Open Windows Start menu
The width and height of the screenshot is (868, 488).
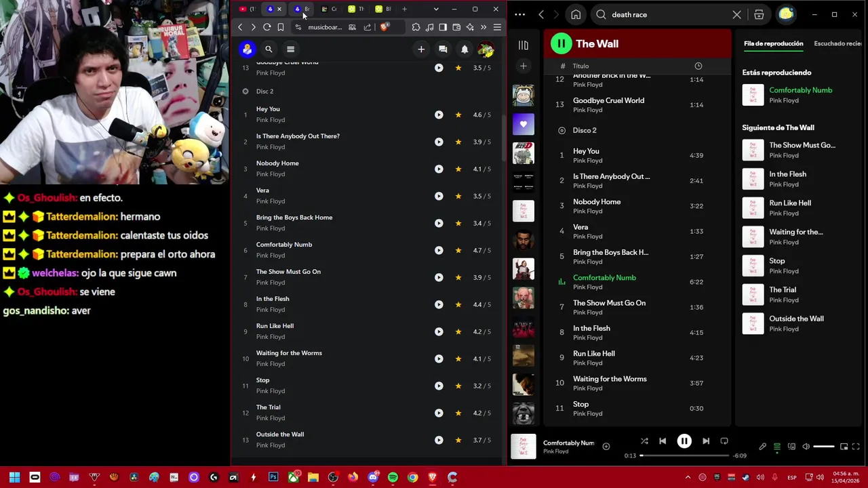(14, 477)
